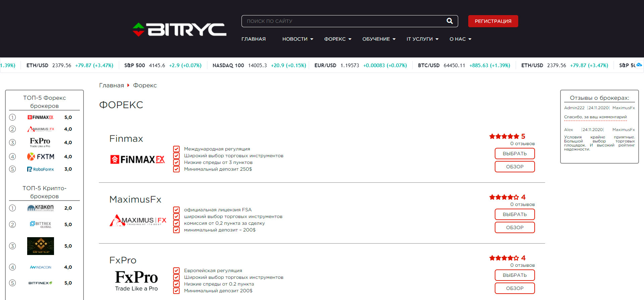Click ВЫБРАТЬ button for FxPro
The height and width of the screenshot is (300, 644).
(x=515, y=275)
